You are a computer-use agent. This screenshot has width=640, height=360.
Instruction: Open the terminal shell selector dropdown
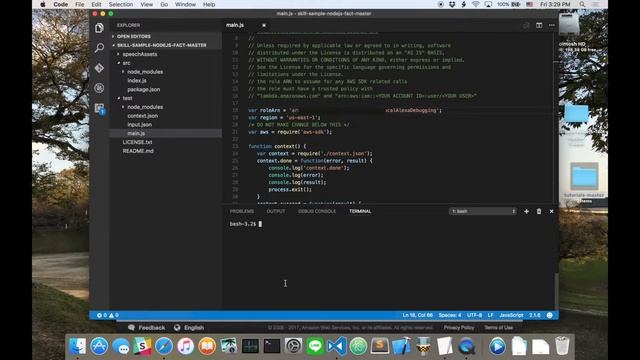click(483, 211)
